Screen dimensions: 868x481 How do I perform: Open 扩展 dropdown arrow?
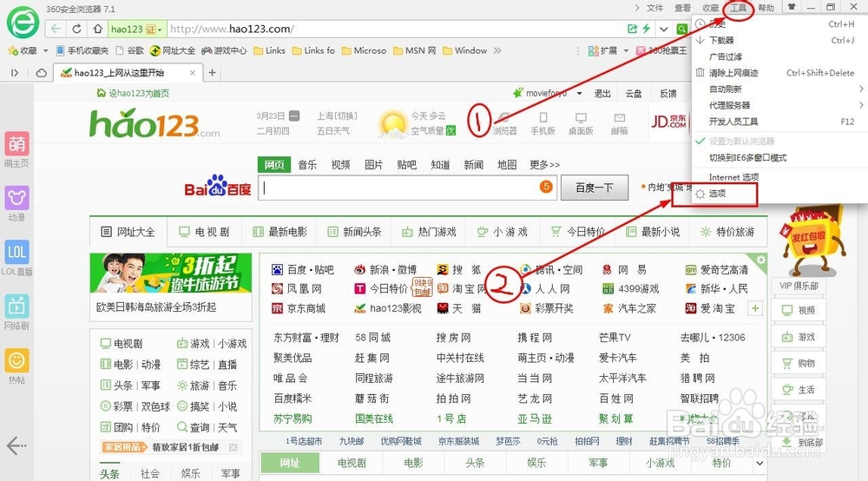pyautogui.click(x=626, y=50)
